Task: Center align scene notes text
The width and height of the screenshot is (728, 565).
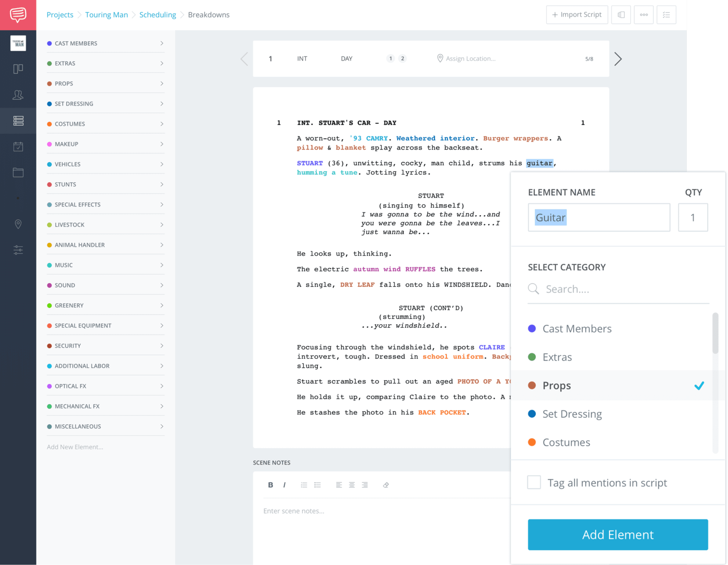Action: 352,485
